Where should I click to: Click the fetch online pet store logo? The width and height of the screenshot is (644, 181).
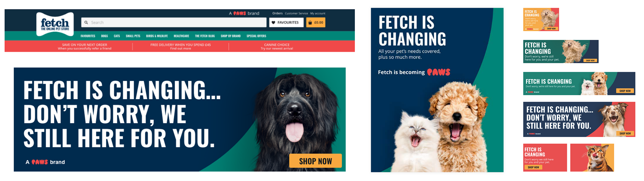click(x=55, y=24)
